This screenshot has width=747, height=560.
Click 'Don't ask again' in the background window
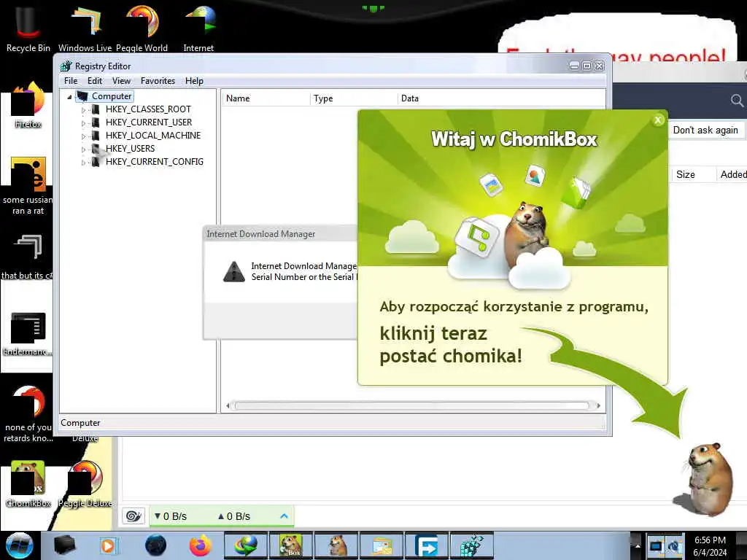click(705, 130)
